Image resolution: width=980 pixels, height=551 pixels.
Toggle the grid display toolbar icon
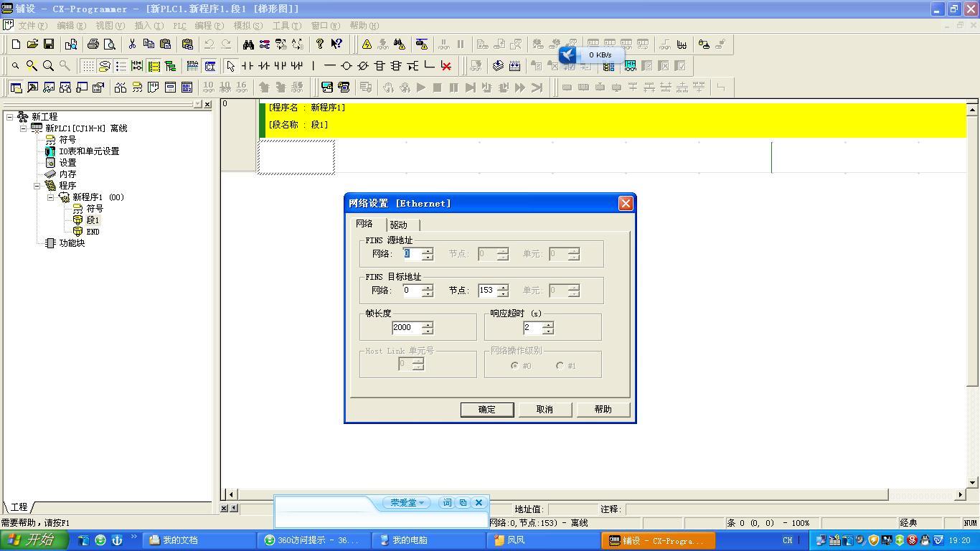[88, 66]
